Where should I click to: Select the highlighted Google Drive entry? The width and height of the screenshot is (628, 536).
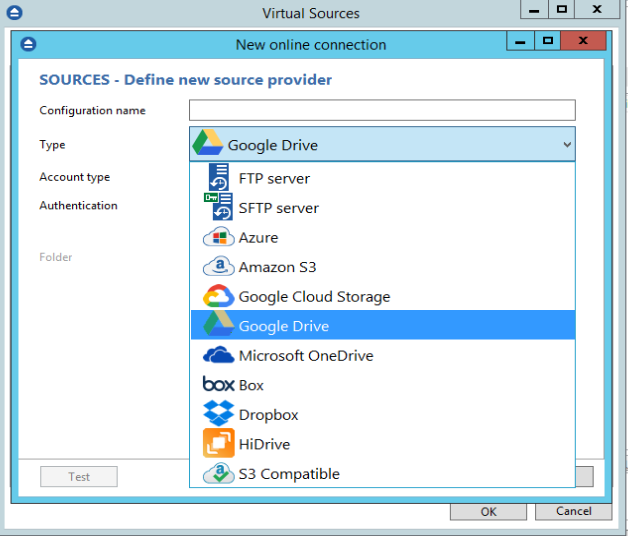(382, 325)
